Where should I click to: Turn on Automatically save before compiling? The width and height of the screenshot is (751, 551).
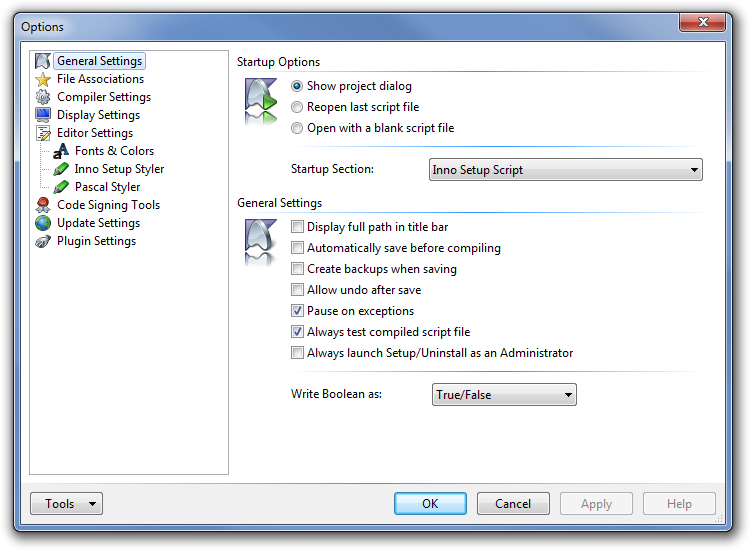297,248
